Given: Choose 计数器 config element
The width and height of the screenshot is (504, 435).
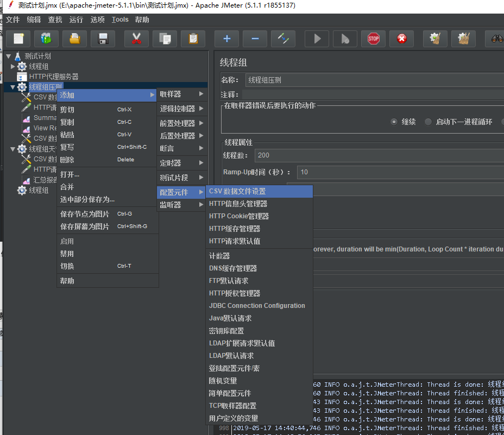Looking at the screenshot, I should click(x=260, y=256).
